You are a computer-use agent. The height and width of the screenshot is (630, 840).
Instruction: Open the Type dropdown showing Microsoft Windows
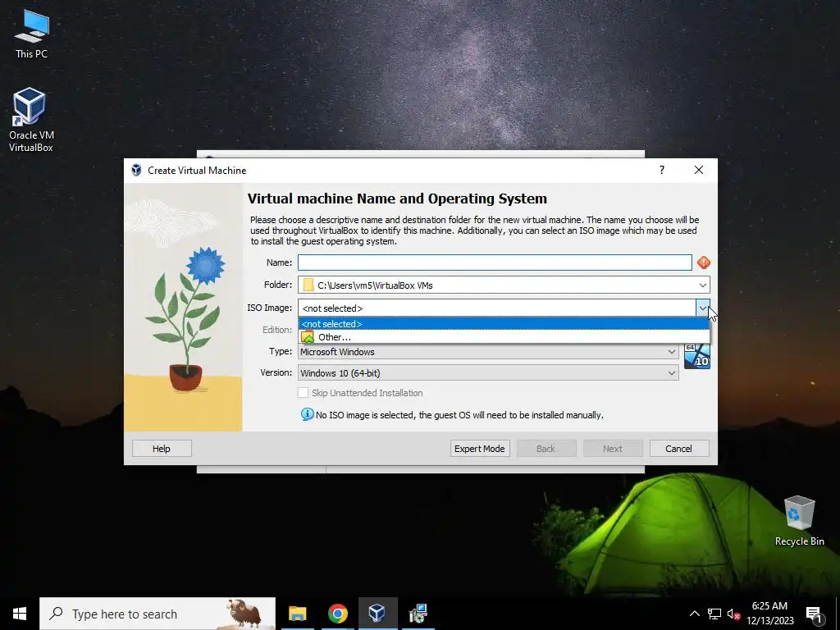pyautogui.click(x=488, y=352)
